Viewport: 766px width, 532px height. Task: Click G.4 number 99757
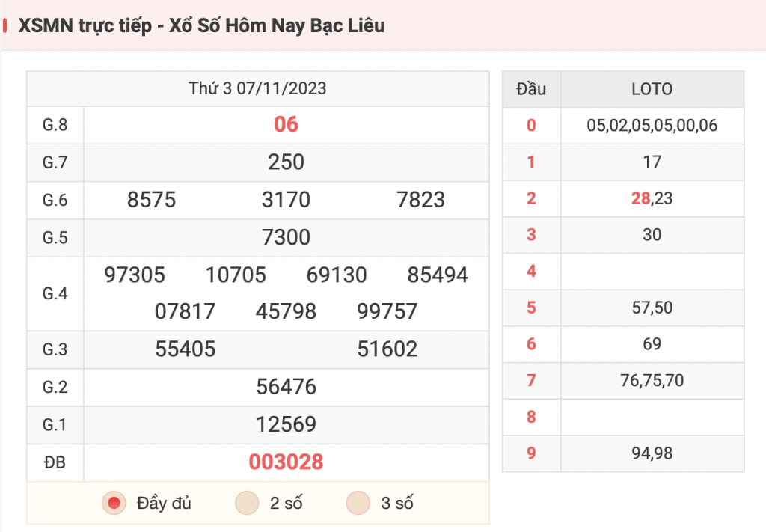click(x=387, y=312)
